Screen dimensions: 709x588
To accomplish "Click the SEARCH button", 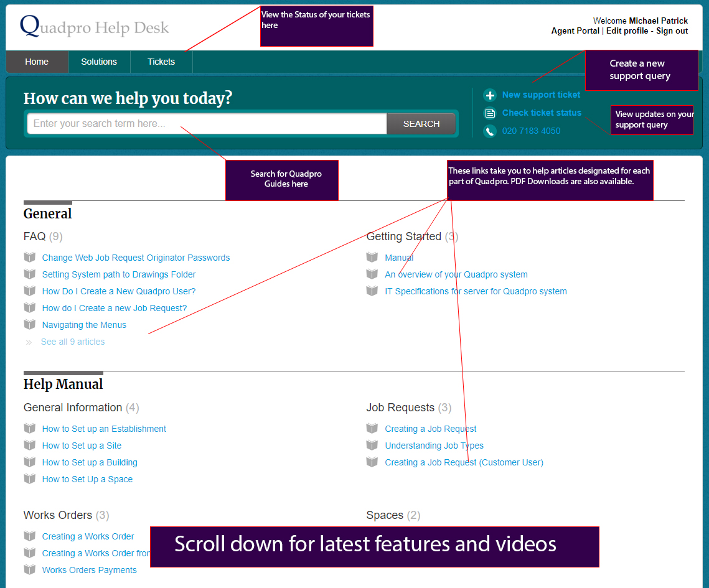I will pyautogui.click(x=421, y=124).
